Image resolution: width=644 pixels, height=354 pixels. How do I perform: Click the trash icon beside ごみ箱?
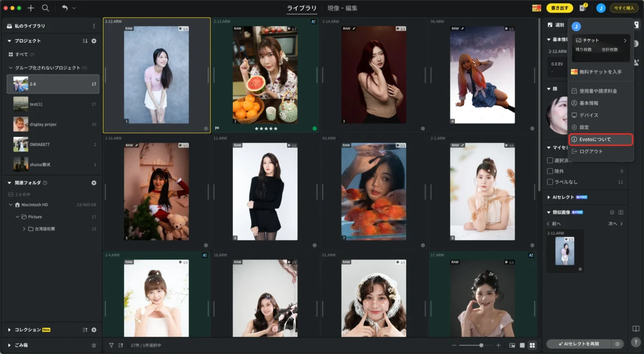tap(94, 345)
